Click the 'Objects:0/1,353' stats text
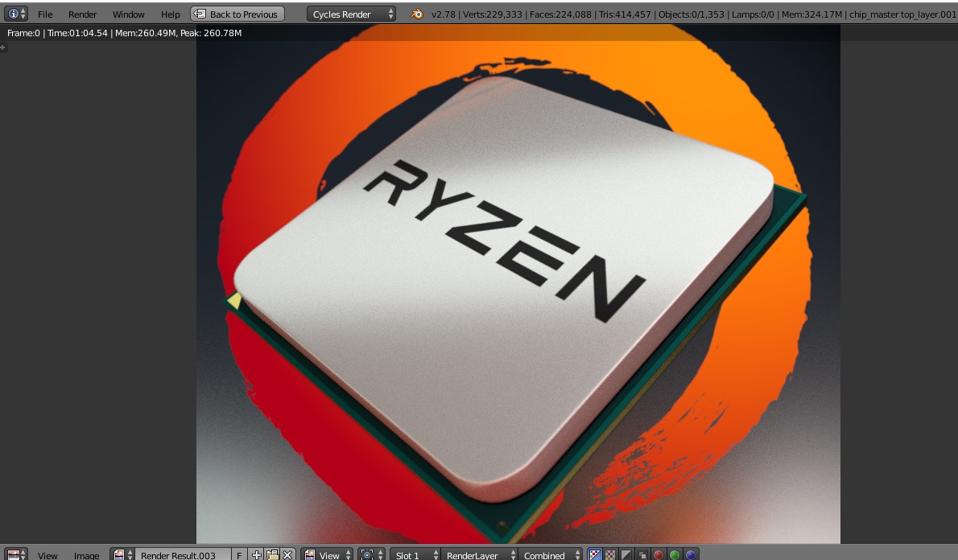958x560 pixels. pos(691,14)
